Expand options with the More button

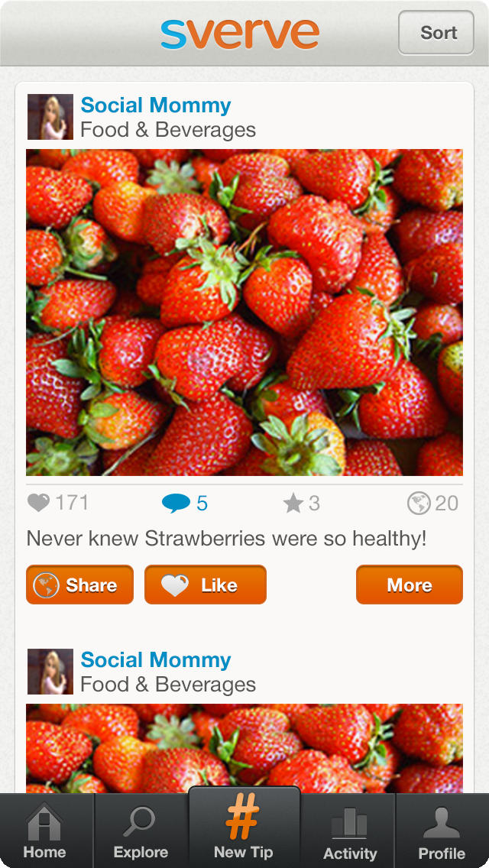click(409, 585)
